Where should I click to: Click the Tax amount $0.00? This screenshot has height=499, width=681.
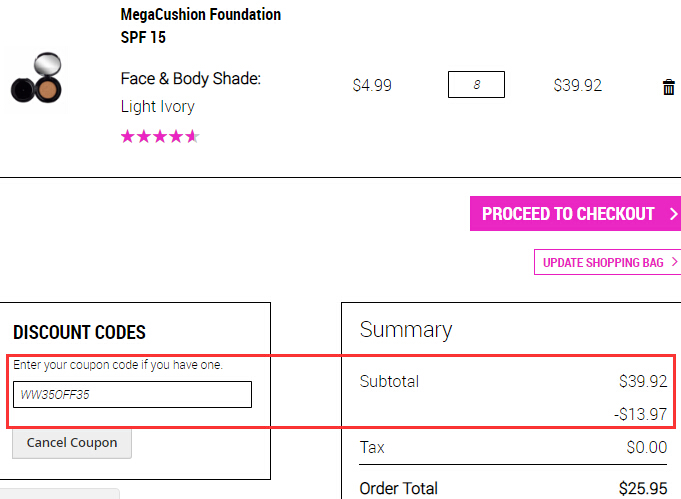coord(647,447)
